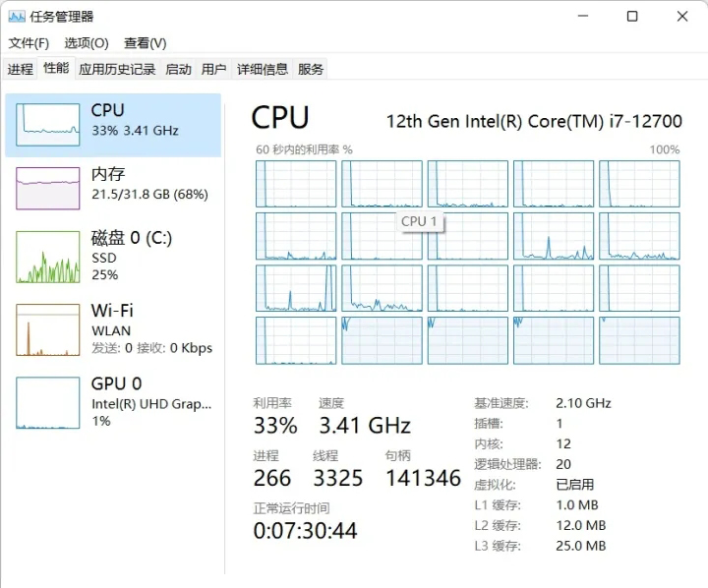Open the 内存 memory graph in sidebar
Viewport: 708px width, 588px height.
pyautogui.click(x=48, y=189)
